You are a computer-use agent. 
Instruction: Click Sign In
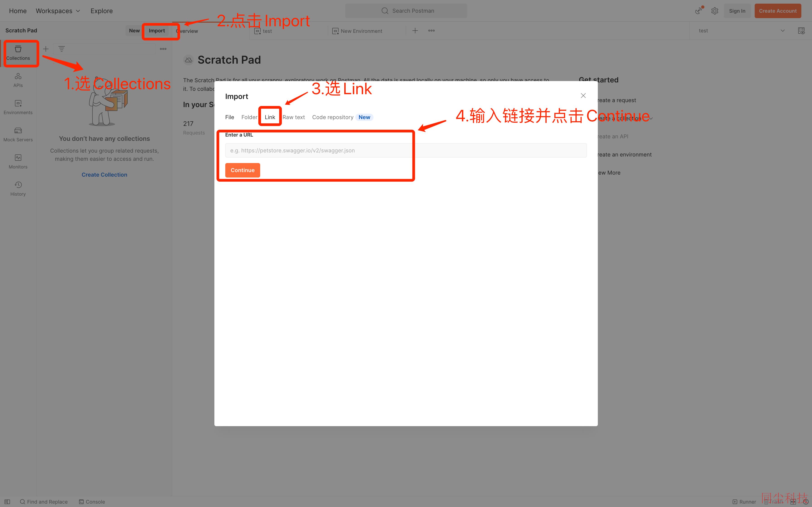click(x=737, y=11)
